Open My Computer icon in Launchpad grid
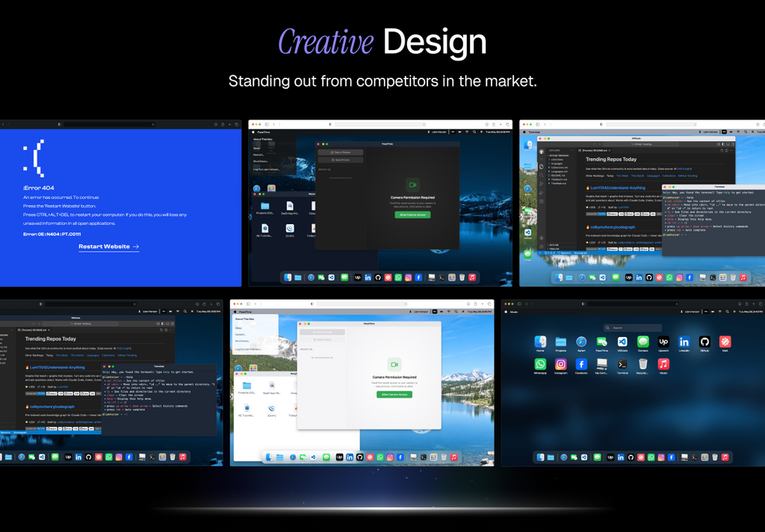 click(x=602, y=364)
